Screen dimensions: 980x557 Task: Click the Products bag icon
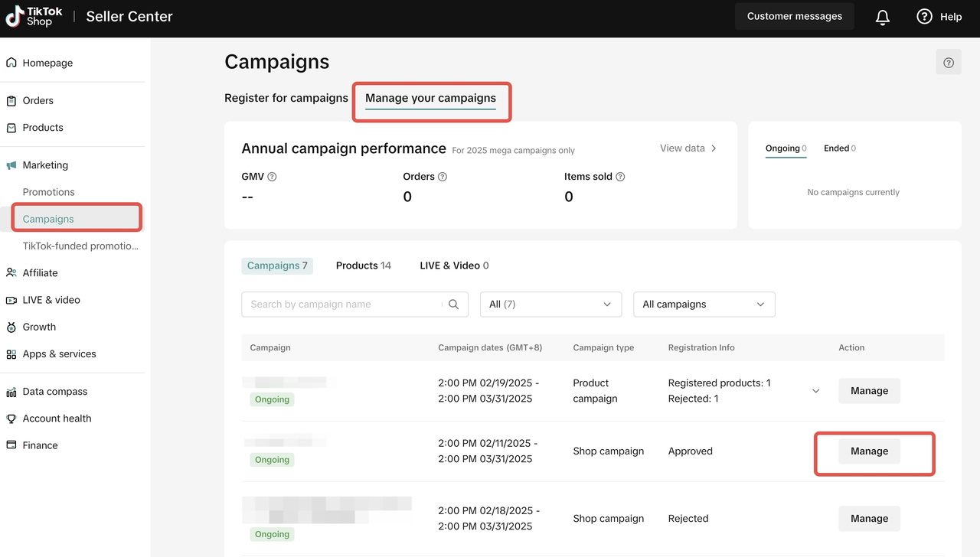pyautogui.click(x=11, y=128)
